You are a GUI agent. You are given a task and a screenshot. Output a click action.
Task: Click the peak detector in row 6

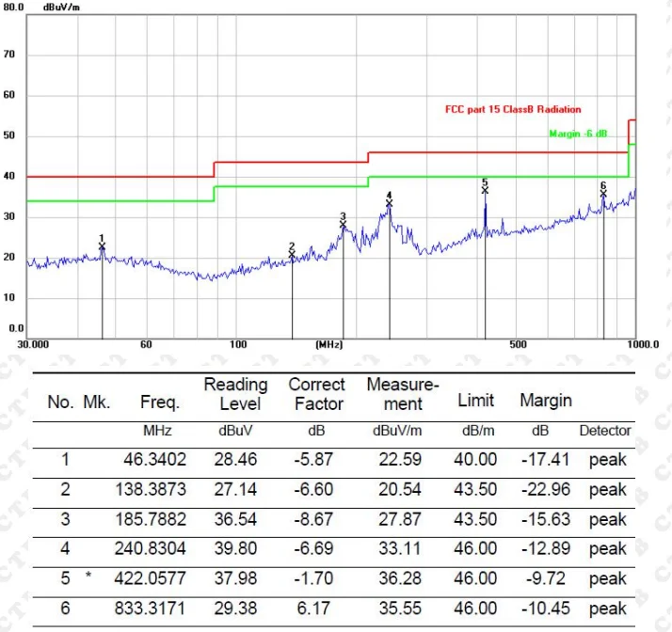[608, 609]
